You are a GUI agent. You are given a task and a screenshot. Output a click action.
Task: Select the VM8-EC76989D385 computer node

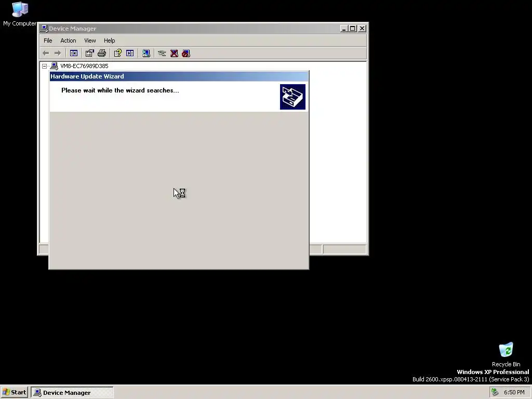[x=84, y=66]
